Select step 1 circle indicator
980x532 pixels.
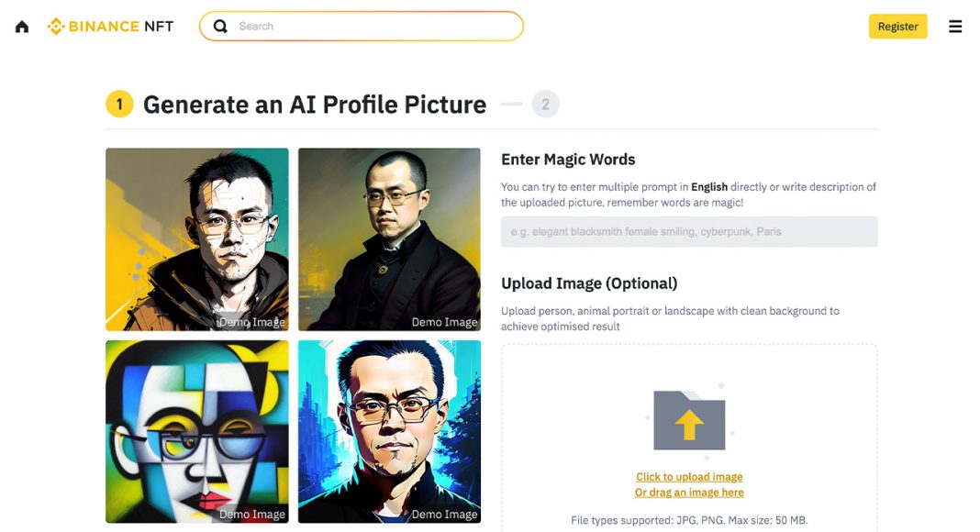click(119, 105)
